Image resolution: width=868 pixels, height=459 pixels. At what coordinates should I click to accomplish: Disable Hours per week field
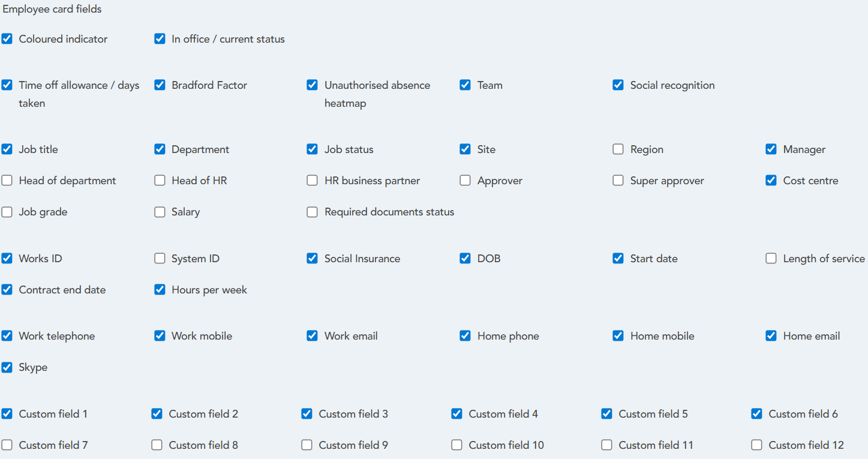coord(160,290)
